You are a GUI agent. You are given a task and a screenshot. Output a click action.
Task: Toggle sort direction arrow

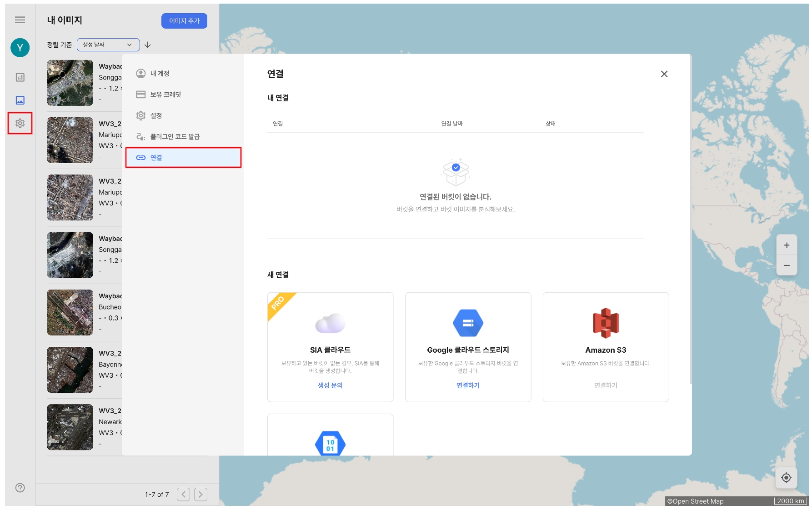click(148, 45)
